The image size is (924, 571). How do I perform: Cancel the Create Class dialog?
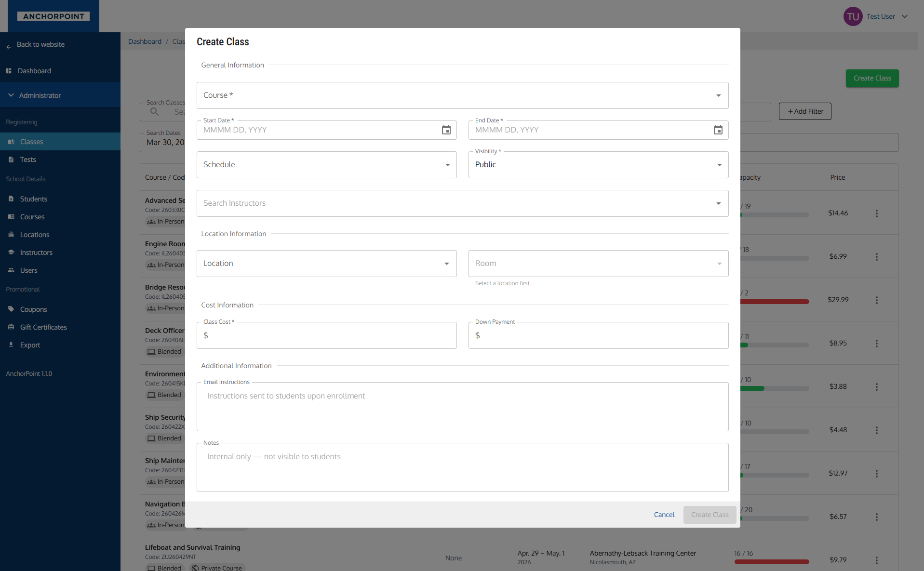664,515
